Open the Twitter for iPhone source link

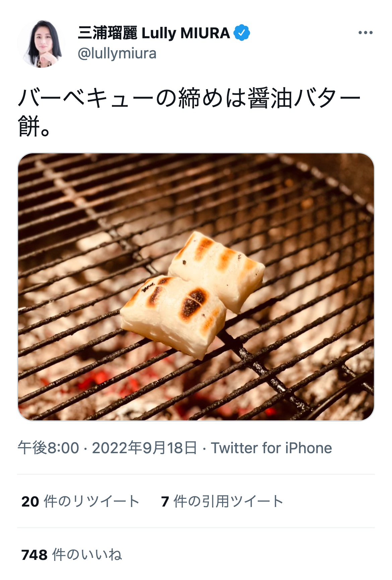coord(271,448)
